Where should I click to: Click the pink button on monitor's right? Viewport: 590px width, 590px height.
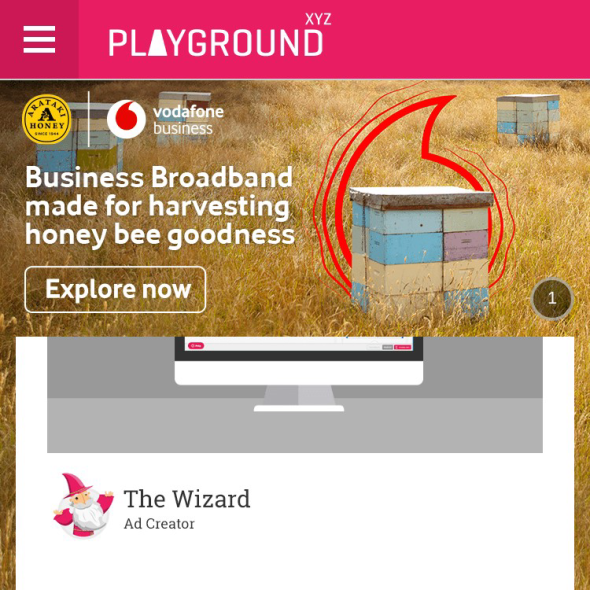(403, 347)
